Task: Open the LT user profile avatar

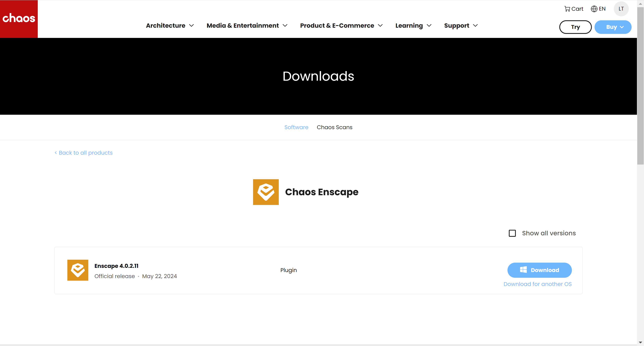Action: [x=621, y=9]
